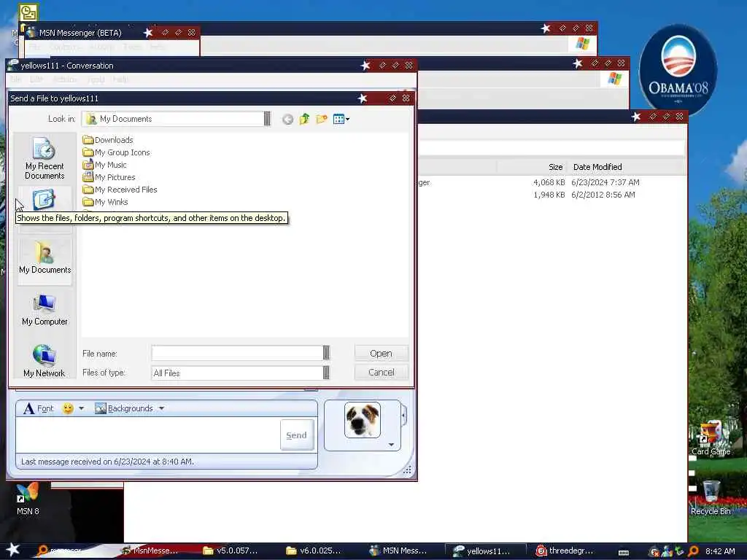Open the Card Game desktop shortcut
747x560 pixels.
click(711, 438)
